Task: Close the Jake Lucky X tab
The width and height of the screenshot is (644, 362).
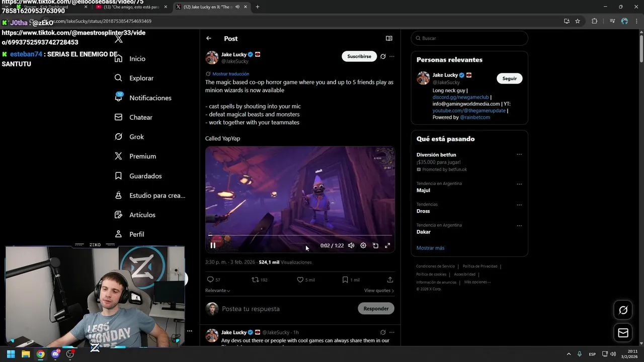Action: point(246,7)
